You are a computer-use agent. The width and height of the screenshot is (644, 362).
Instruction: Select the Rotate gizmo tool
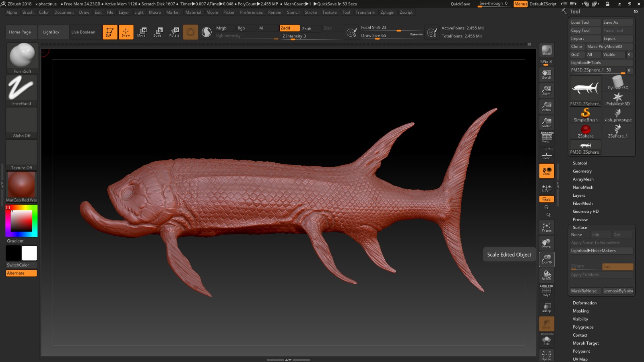coord(174,32)
